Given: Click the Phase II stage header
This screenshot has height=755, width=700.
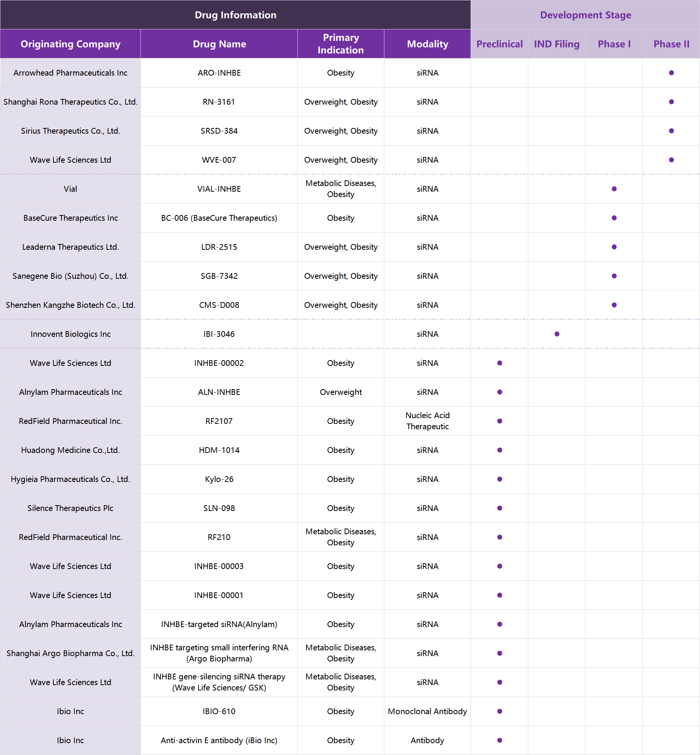Looking at the screenshot, I should (671, 44).
